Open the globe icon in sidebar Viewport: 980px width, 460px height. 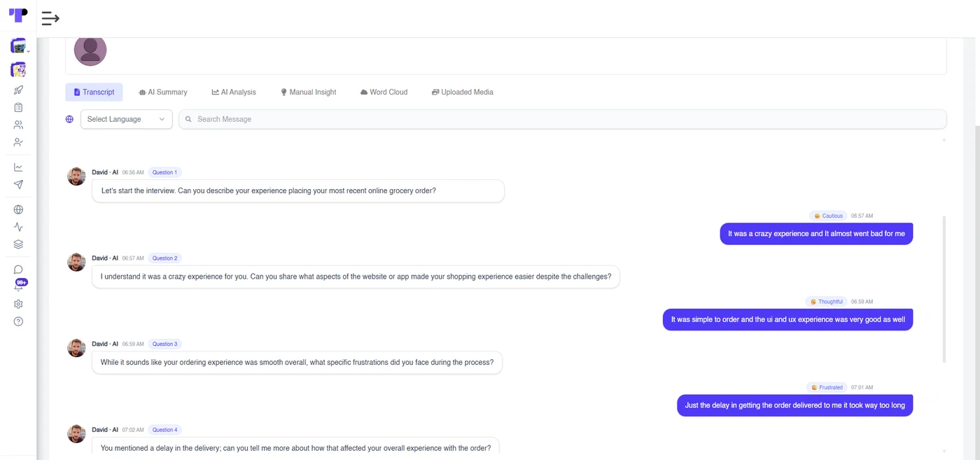[x=18, y=209]
